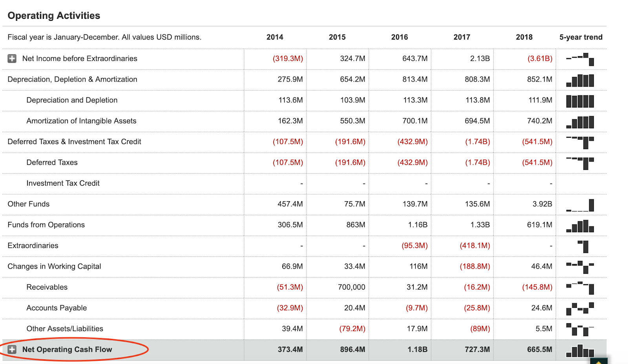Select Investment Tax Credit row label
Screen dimensions: 628x364
pyautogui.click(x=63, y=183)
